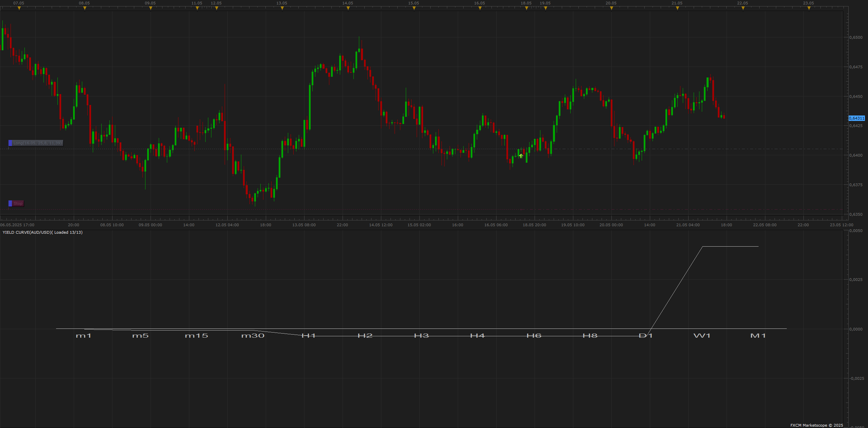Click the 11.05 day marker triangle
868x428 pixels.
[197, 8]
